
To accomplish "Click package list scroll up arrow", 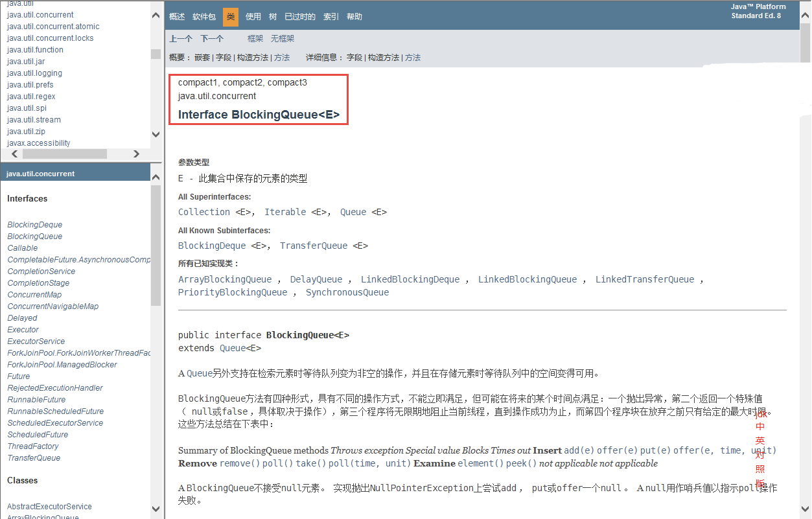I will coord(156,14).
